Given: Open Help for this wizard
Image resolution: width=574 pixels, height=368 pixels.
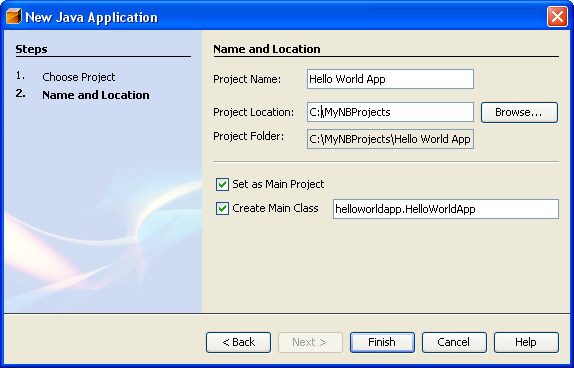Looking at the screenshot, I should point(526,342).
